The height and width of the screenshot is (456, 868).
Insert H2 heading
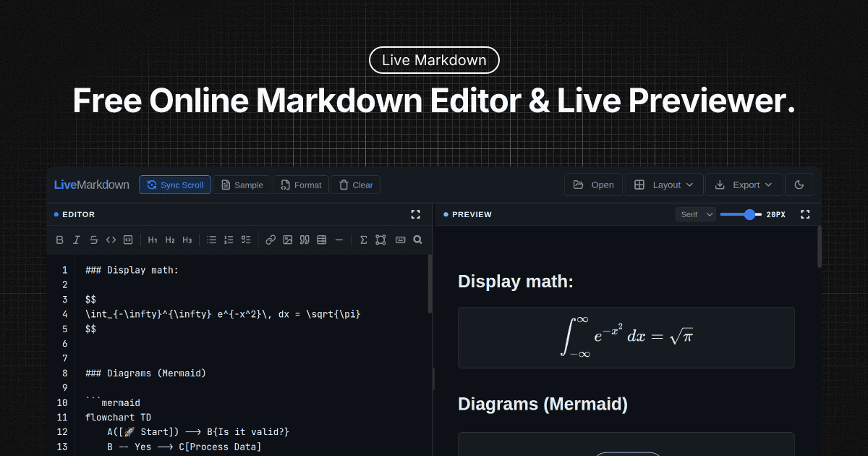click(x=170, y=240)
